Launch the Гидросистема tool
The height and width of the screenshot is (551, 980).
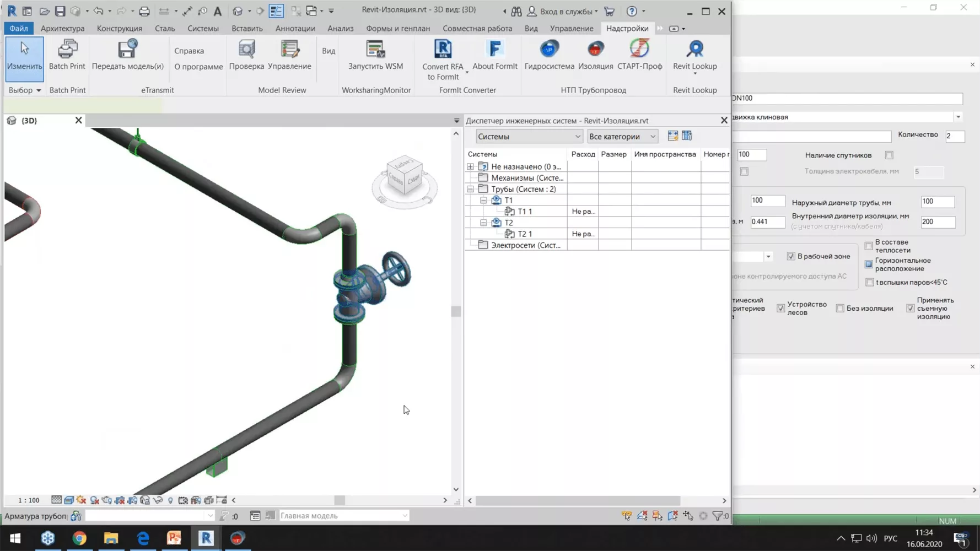(x=549, y=55)
